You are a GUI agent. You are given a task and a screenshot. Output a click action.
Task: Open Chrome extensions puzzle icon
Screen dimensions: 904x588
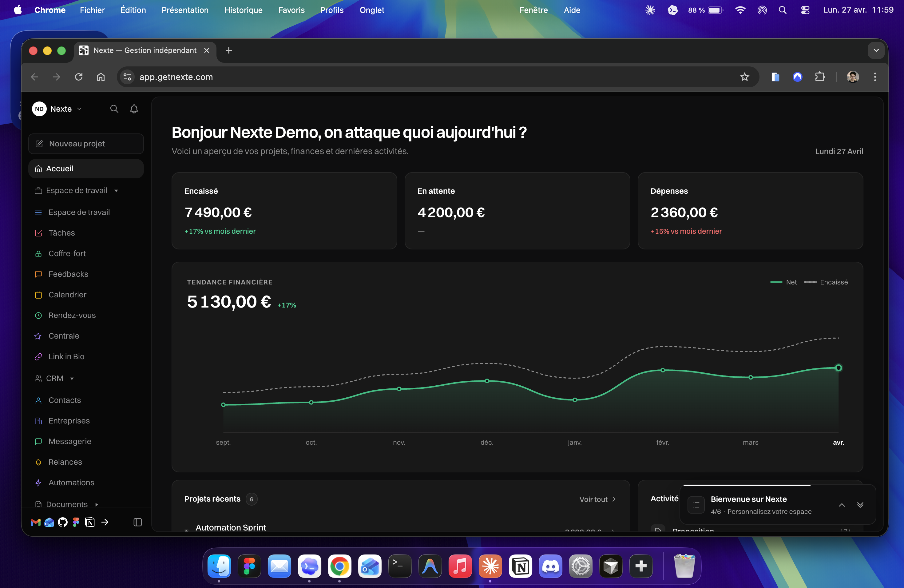point(820,77)
